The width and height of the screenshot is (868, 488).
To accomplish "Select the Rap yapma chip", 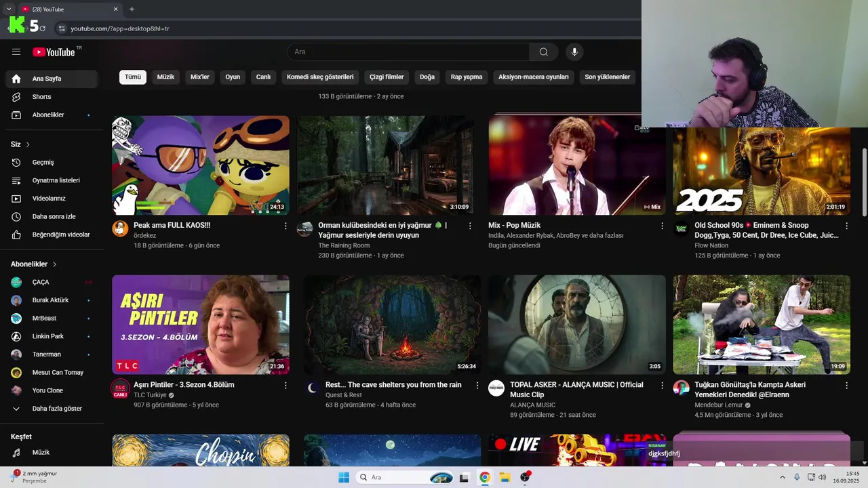I will click(x=467, y=77).
